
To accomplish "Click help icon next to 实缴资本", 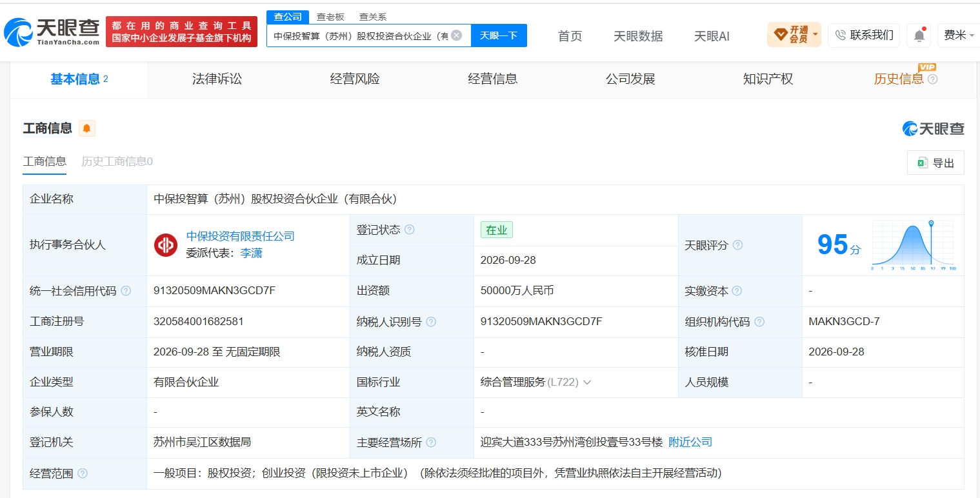I will tap(737, 291).
